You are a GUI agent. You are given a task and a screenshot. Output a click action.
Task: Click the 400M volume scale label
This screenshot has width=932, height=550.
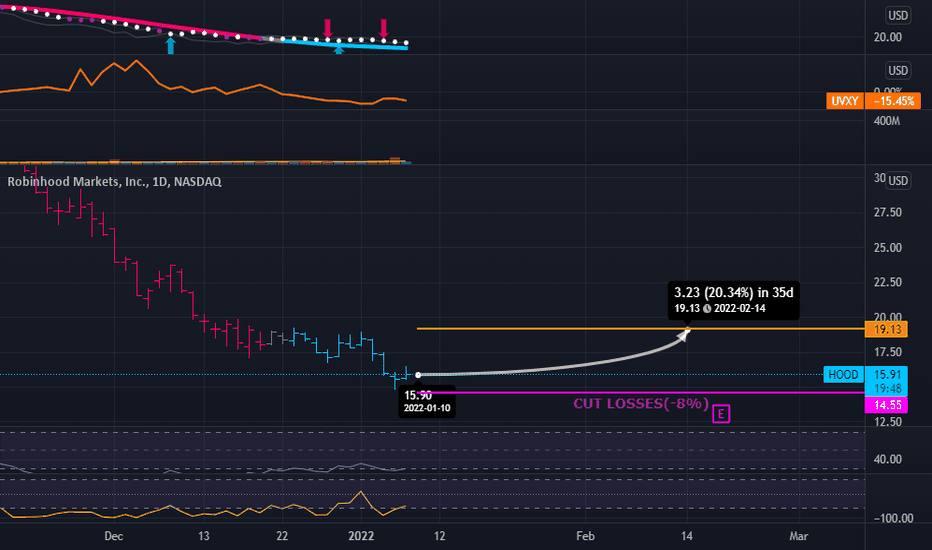click(x=887, y=121)
